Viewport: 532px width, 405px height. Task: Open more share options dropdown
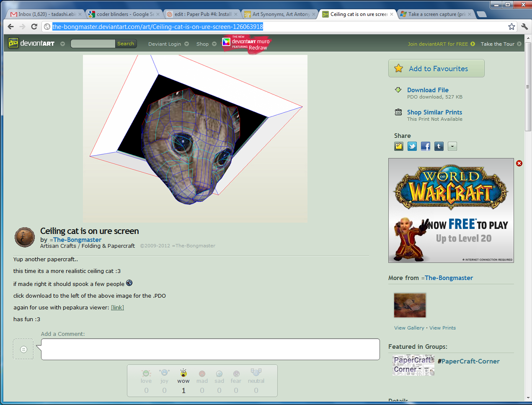tap(452, 146)
